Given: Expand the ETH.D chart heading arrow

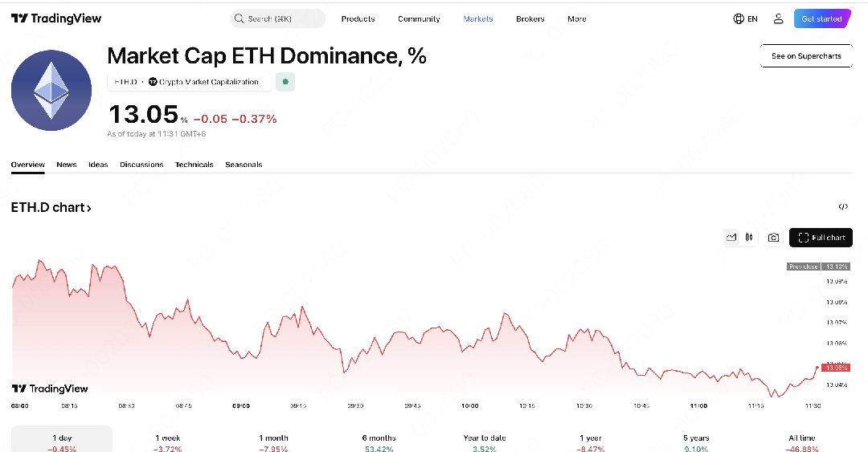Looking at the screenshot, I should coord(89,208).
